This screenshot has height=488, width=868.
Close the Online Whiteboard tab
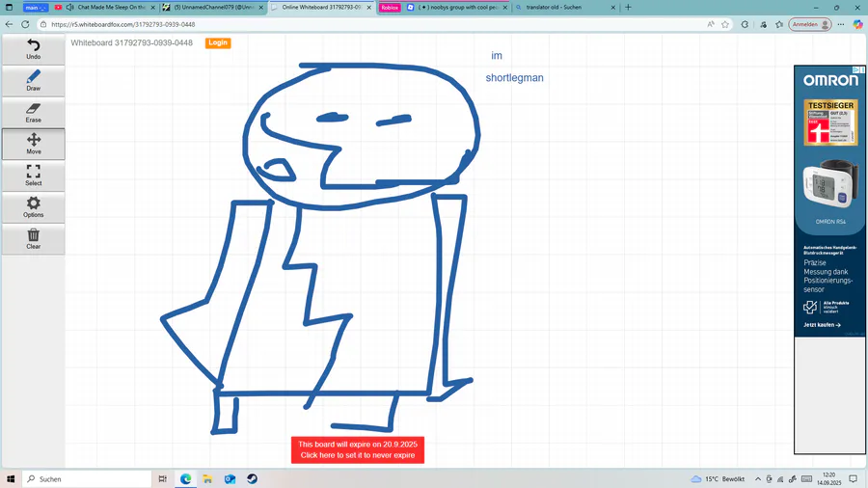(x=369, y=7)
